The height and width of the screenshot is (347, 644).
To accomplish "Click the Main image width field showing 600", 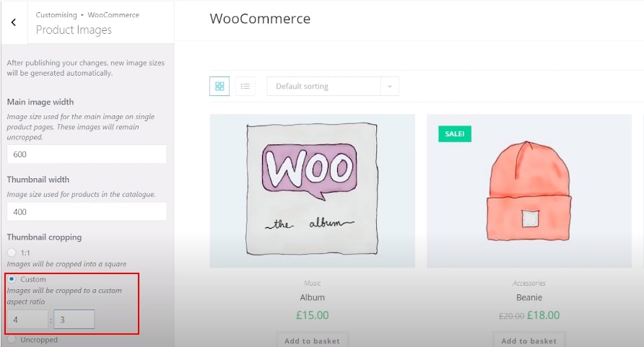I will [x=87, y=154].
